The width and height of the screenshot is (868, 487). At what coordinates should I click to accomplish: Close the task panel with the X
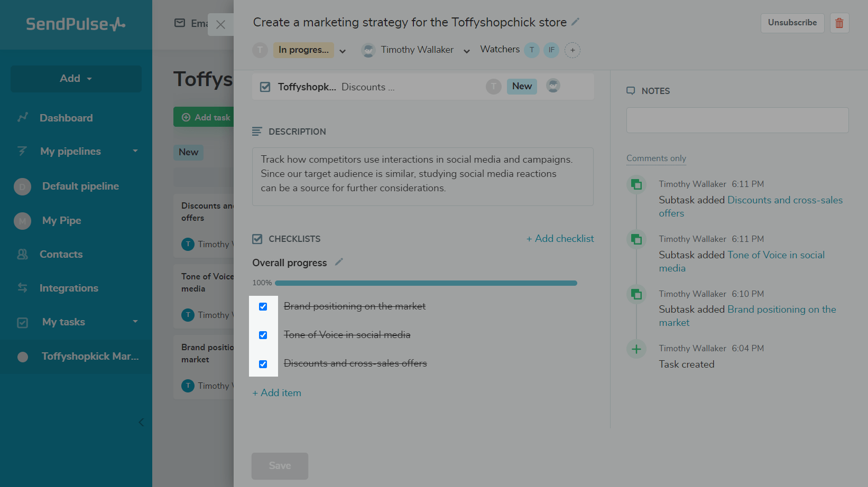(x=221, y=25)
